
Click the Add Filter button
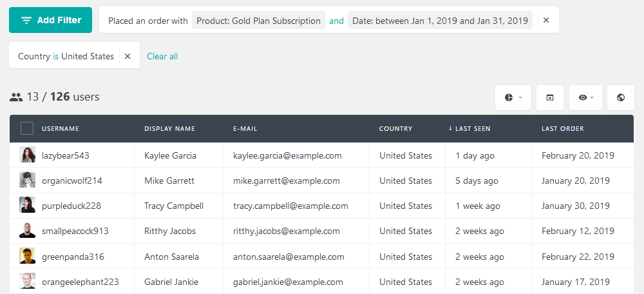click(x=51, y=20)
